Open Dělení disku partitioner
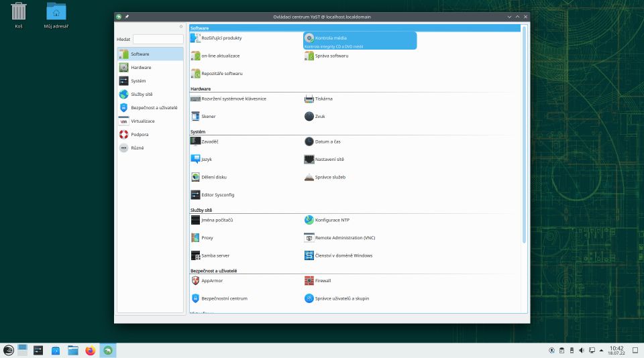The width and height of the screenshot is (644, 358). coord(209,178)
